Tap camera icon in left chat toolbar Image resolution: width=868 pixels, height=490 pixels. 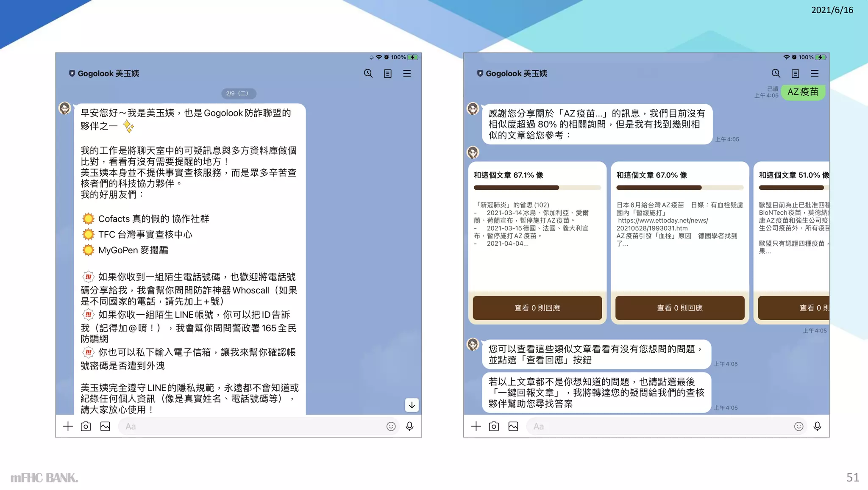tap(86, 426)
